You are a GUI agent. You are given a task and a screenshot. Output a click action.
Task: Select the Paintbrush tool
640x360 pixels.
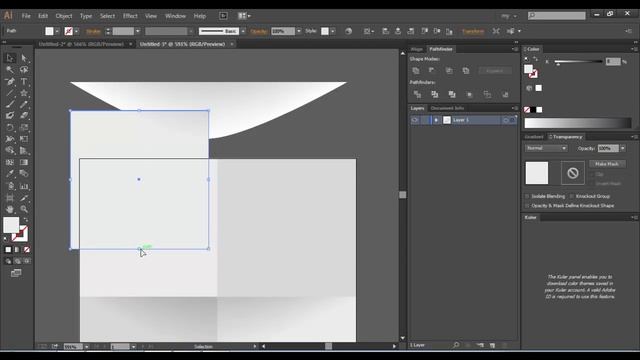10,104
